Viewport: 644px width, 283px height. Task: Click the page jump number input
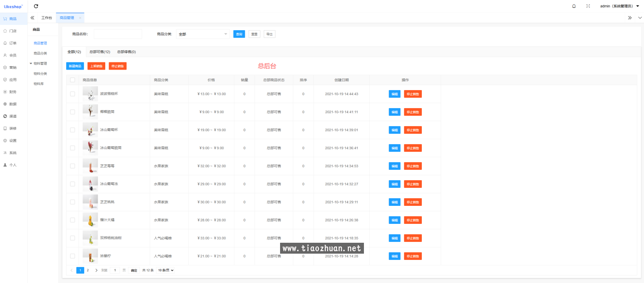click(115, 270)
